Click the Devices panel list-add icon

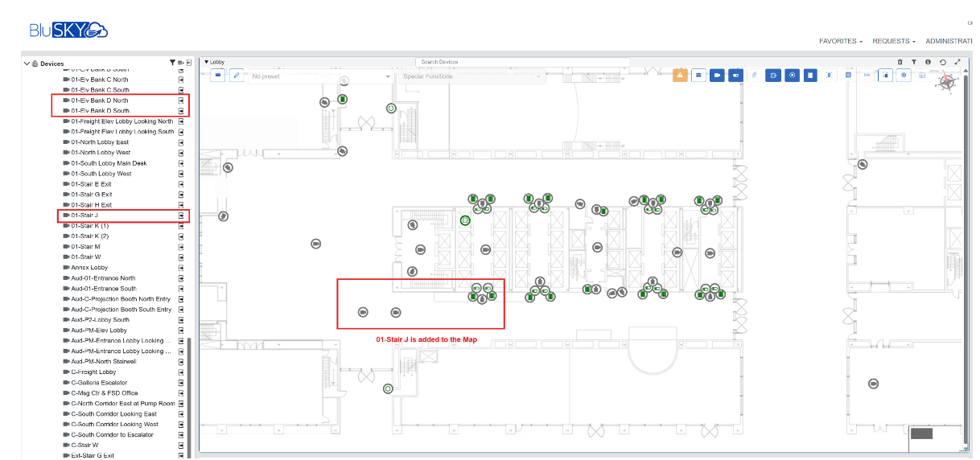click(180, 63)
